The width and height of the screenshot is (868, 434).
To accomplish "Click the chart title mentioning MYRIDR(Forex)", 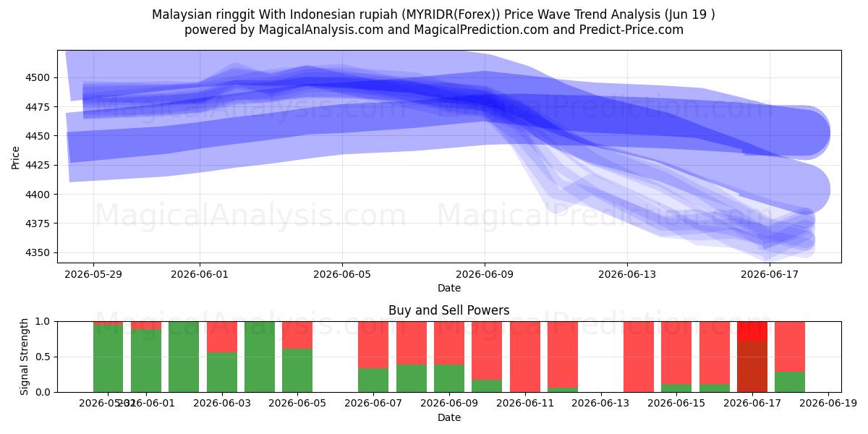I will pos(433,14).
